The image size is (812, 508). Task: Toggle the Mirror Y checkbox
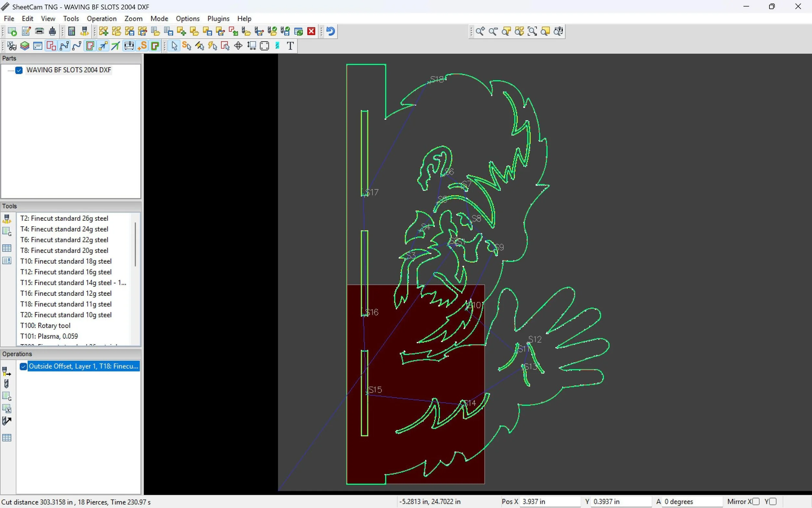[773, 501]
